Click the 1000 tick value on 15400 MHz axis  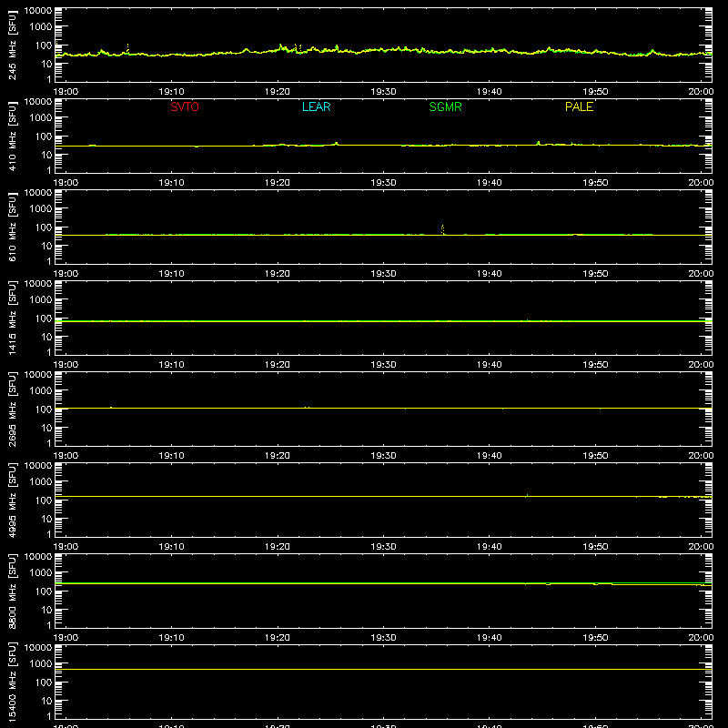tap(41, 664)
